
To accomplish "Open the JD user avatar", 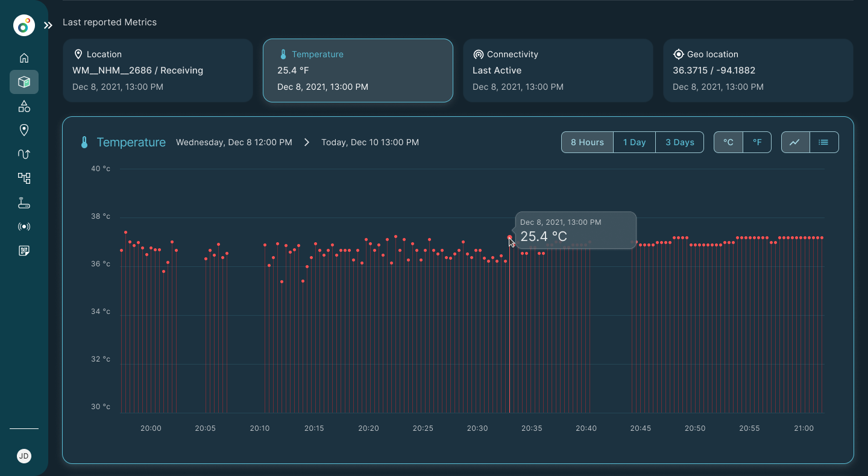I will coord(24,456).
